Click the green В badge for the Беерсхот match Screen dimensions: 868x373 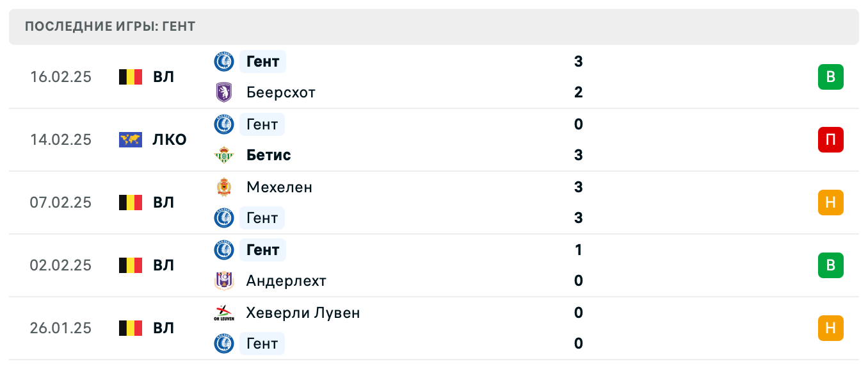tap(832, 76)
